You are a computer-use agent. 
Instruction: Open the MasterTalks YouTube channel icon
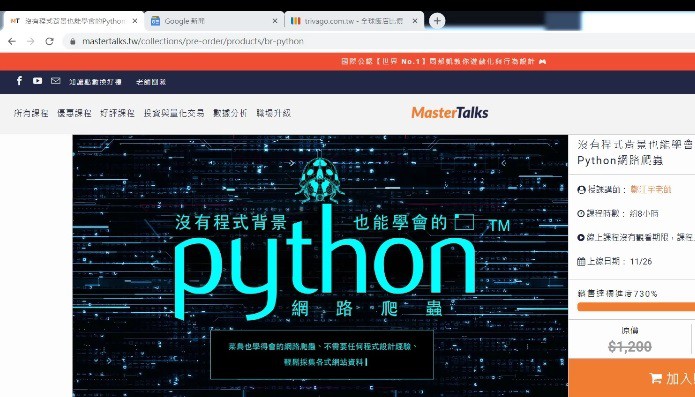pos(38,81)
